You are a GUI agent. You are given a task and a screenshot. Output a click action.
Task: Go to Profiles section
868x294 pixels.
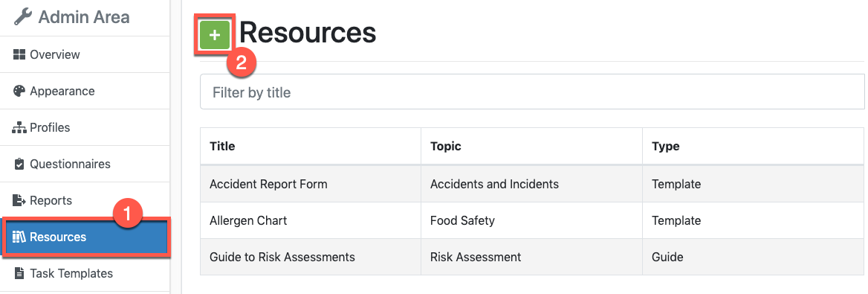tap(85, 127)
